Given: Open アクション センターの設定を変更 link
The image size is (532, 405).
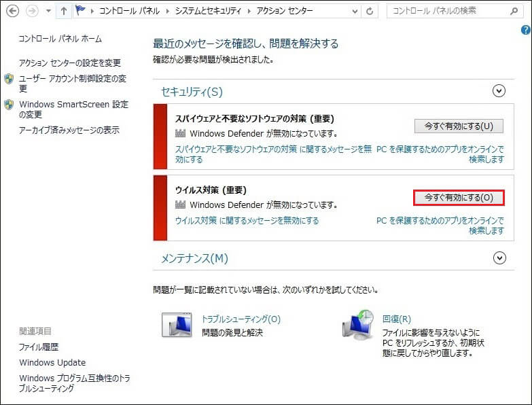Looking at the screenshot, I should click(70, 63).
